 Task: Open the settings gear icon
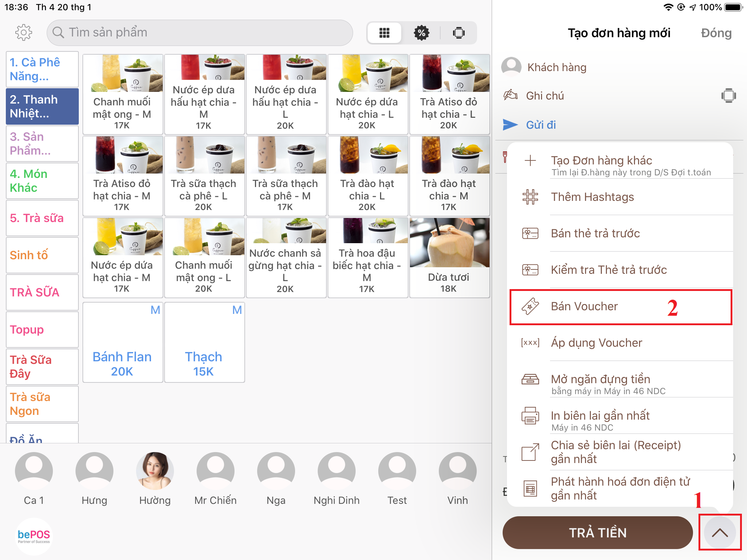(x=24, y=33)
